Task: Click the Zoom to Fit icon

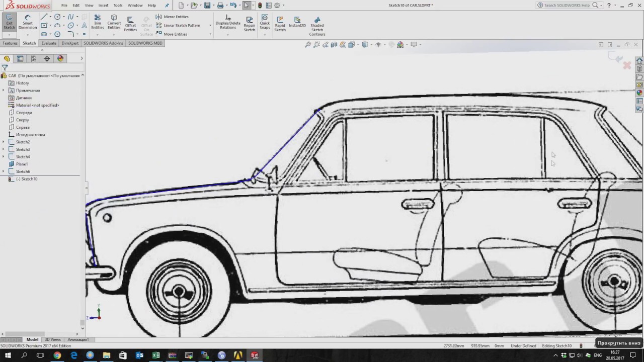Action: coord(308,45)
